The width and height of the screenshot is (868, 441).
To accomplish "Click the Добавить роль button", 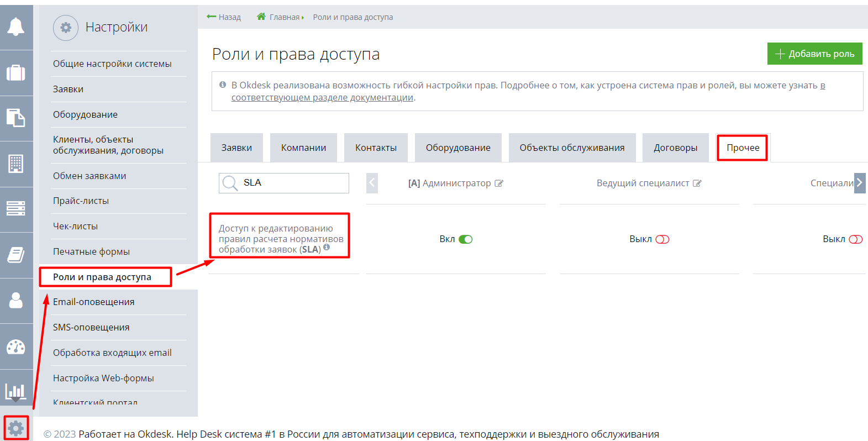I will [x=815, y=54].
